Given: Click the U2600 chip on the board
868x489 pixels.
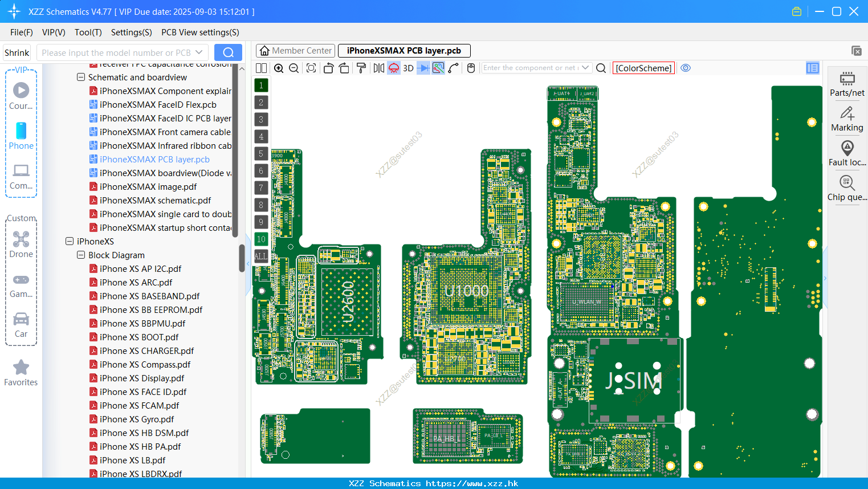Looking at the screenshot, I should tap(348, 301).
